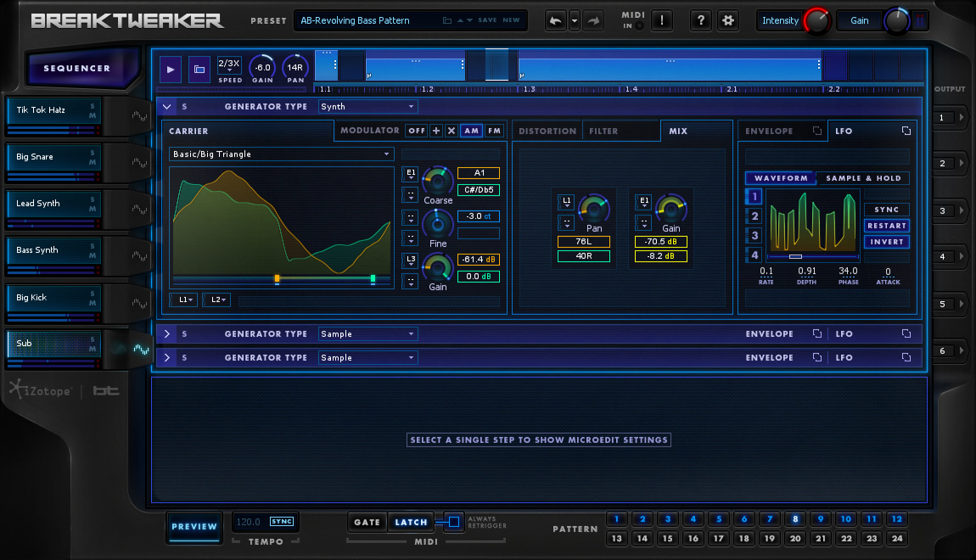Open Sub track waveform icon
Viewport: 976px width, 560px height.
(141, 349)
